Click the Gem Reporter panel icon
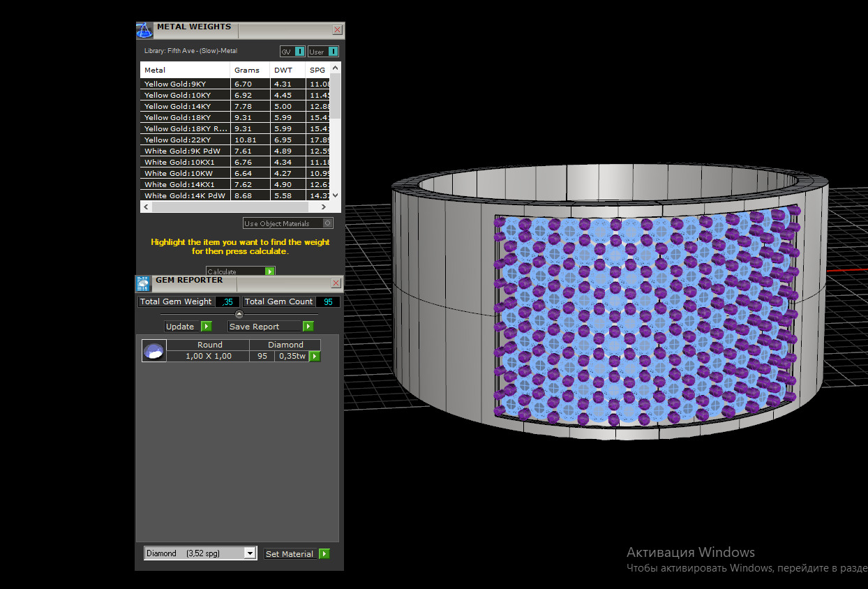 click(143, 283)
